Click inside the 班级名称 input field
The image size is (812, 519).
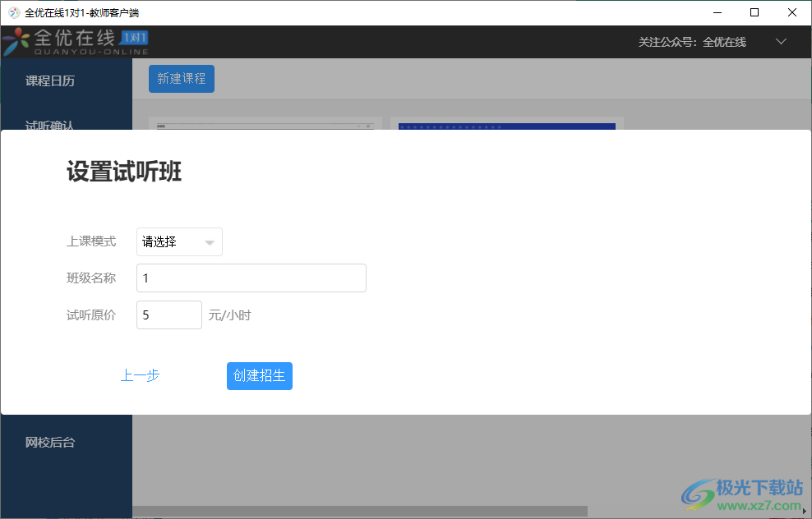click(251, 278)
